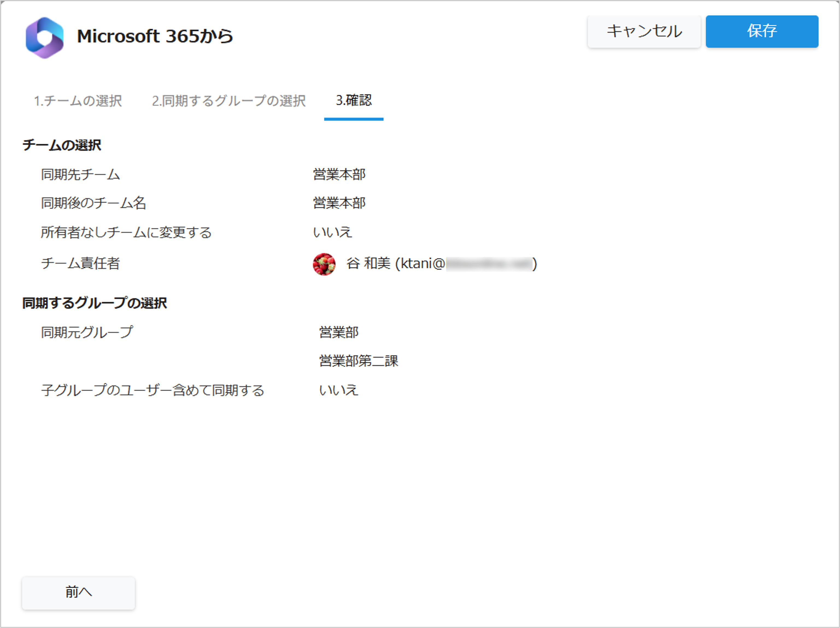
Task: Click 営業本部 value for 同期後のチーム名
Action: click(x=339, y=203)
